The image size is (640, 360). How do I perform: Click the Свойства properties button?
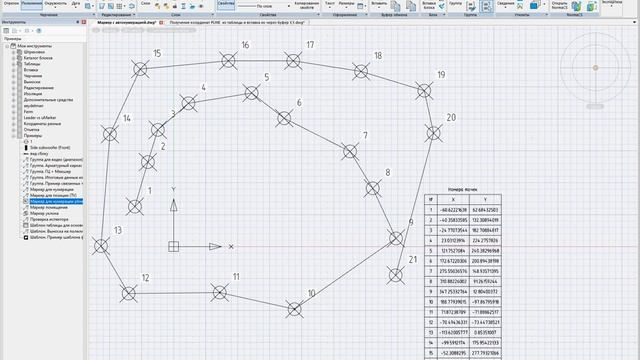[x=226, y=4]
